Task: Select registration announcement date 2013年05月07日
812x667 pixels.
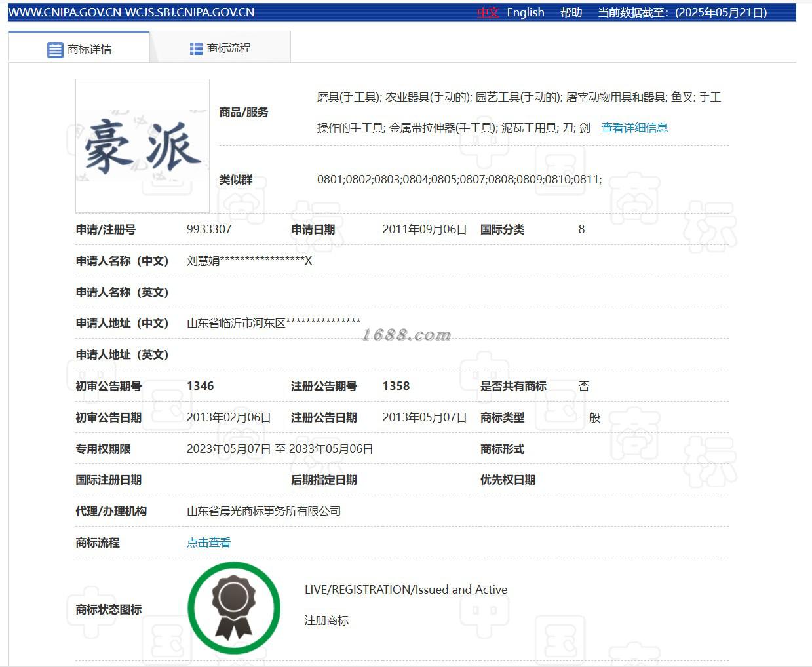Action: coord(425,417)
